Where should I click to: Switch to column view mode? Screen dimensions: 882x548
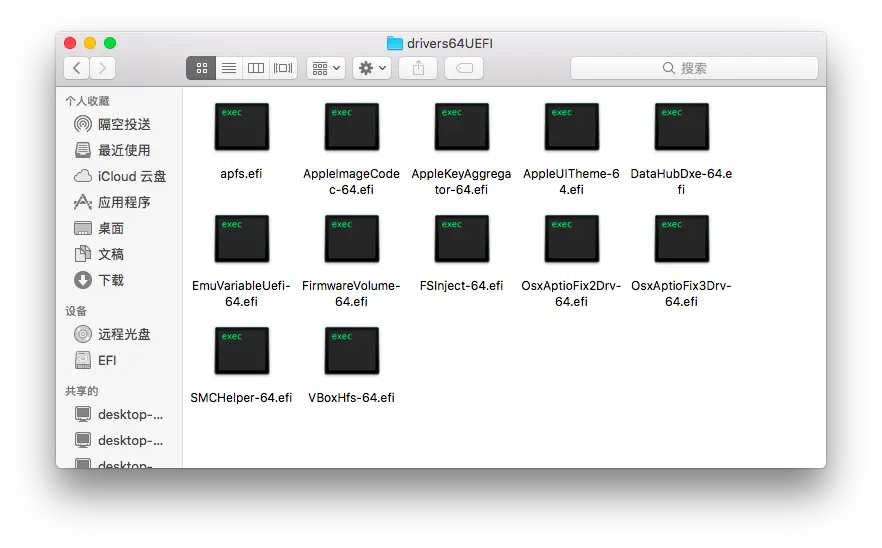tap(256, 68)
